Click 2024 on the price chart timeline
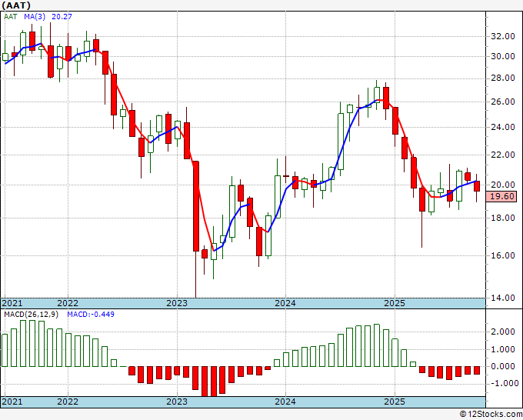Image resolution: width=523 pixels, height=420 pixels. coord(285,303)
